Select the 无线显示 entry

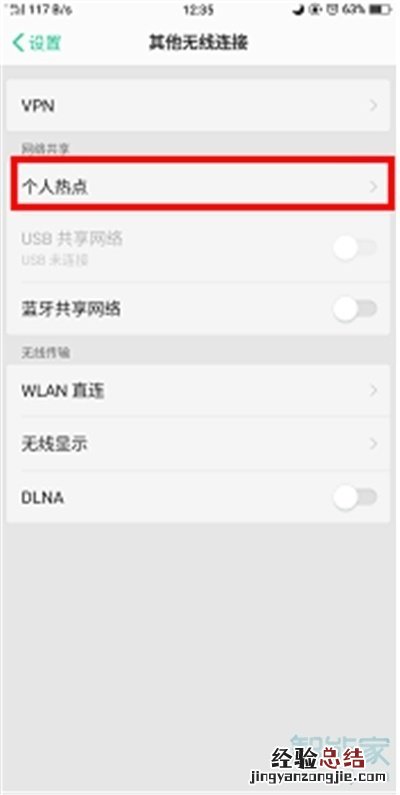point(198,444)
